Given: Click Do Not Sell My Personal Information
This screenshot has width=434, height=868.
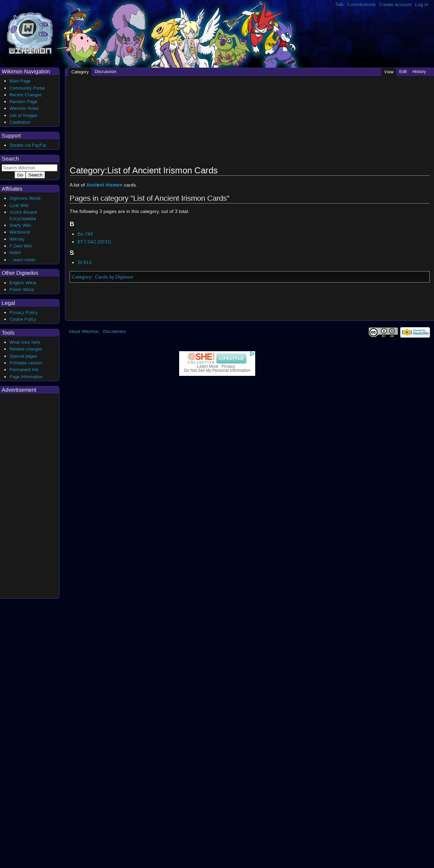Looking at the screenshot, I should click(217, 370).
